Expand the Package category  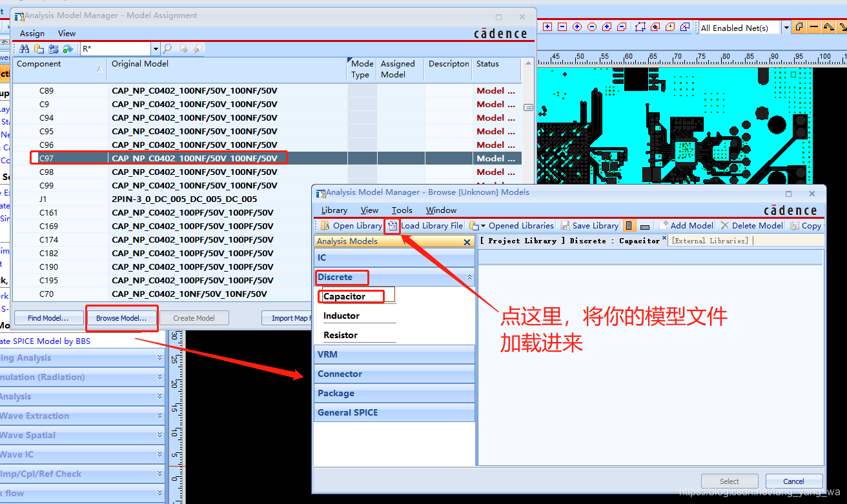point(394,393)
